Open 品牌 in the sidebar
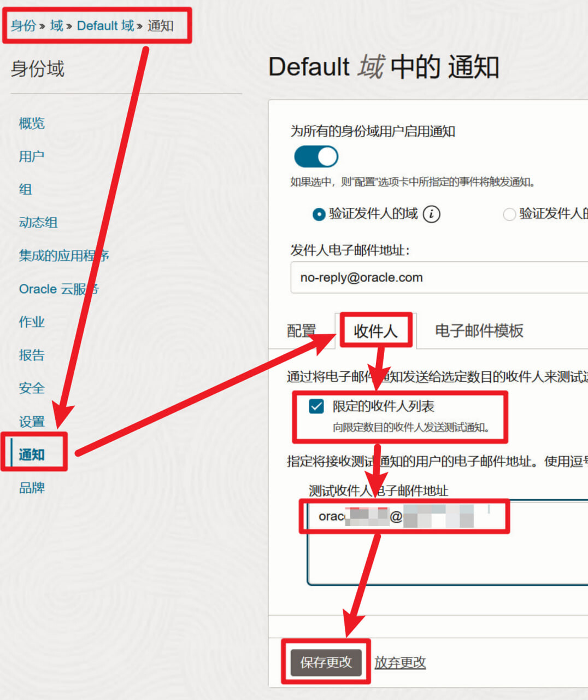 [32, 488]
